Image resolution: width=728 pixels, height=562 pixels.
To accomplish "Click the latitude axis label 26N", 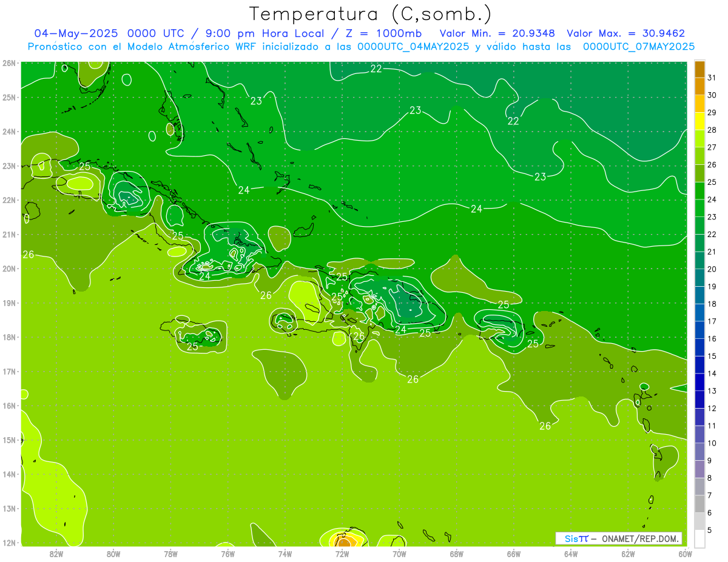I will tap(9, 63).
